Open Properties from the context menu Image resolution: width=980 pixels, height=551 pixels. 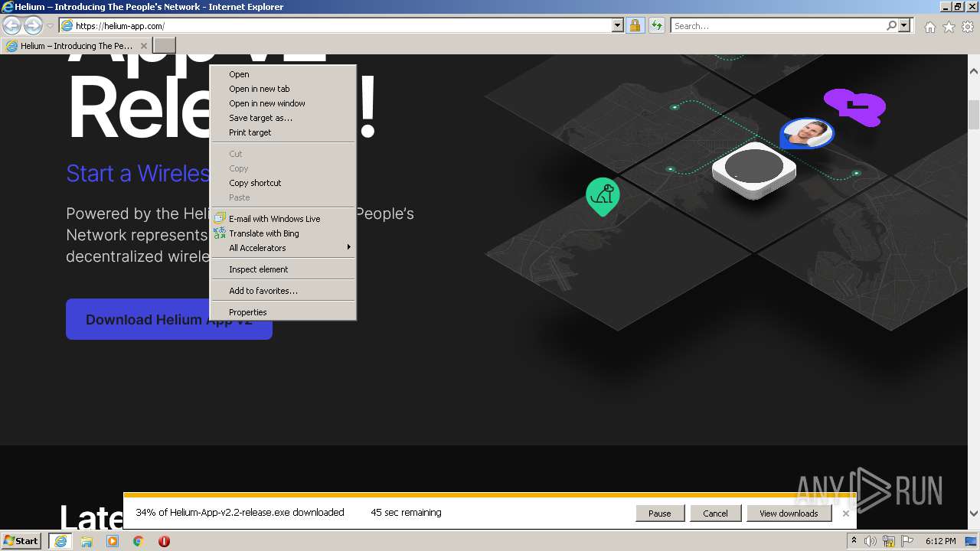point(283,312)
